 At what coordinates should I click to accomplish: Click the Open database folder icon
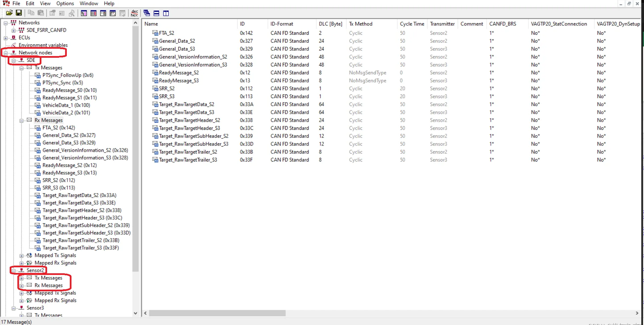click(9, 13)
